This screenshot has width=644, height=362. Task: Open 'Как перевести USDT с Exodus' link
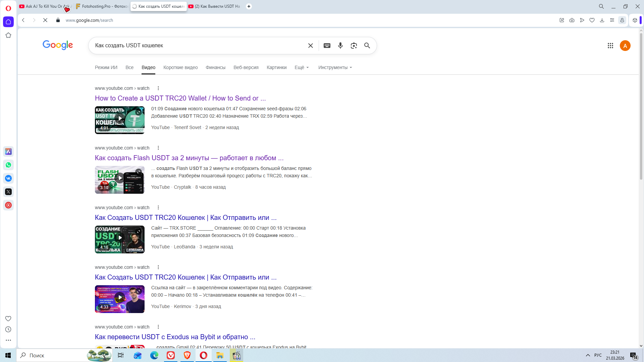pos(175,337)
